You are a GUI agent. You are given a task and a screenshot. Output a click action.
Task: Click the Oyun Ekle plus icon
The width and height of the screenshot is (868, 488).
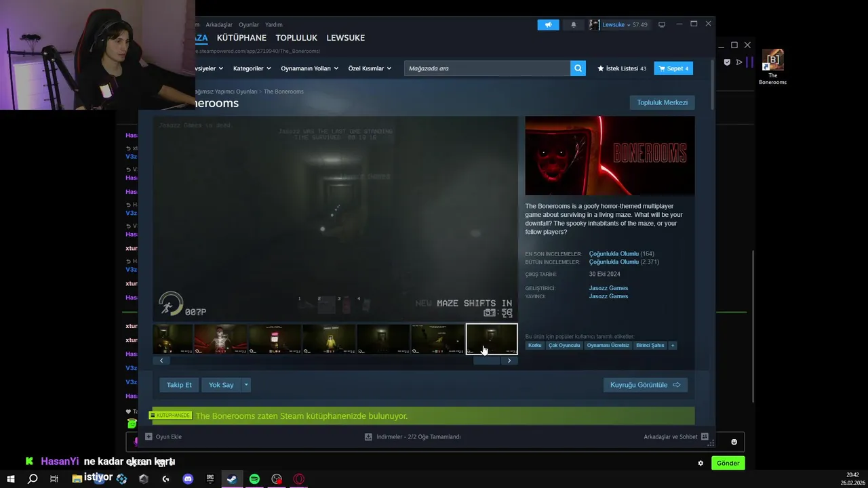tap(149, 436)
